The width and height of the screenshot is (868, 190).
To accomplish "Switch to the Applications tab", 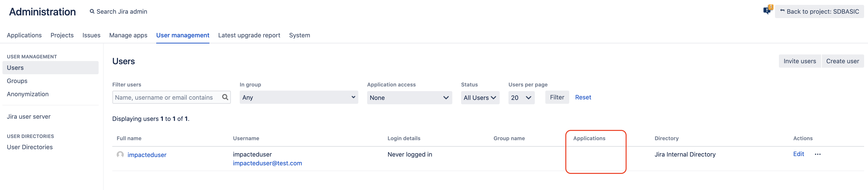I will point(24,35).
